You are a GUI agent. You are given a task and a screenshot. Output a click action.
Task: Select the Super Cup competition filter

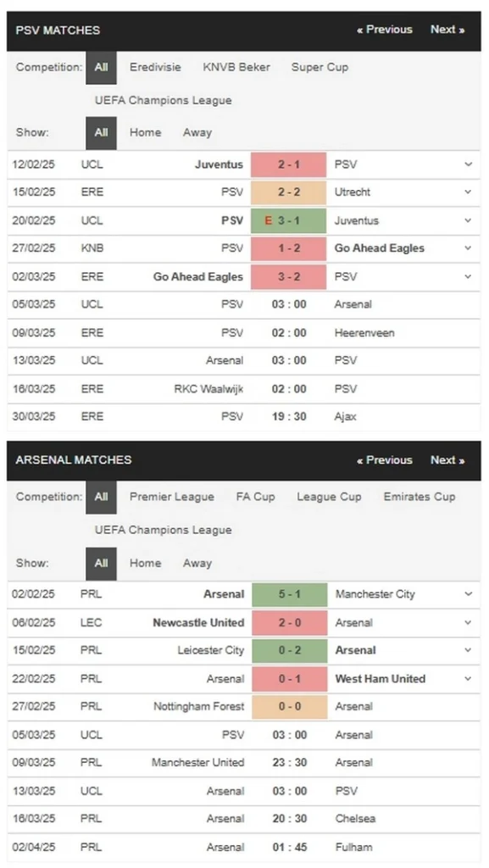click(320, 67)
